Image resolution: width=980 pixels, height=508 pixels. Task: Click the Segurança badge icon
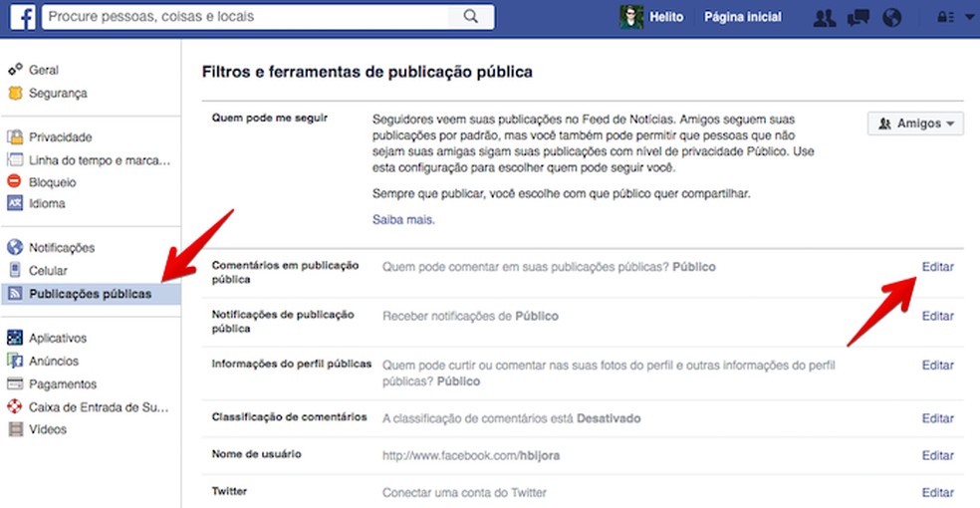[15, 93]
